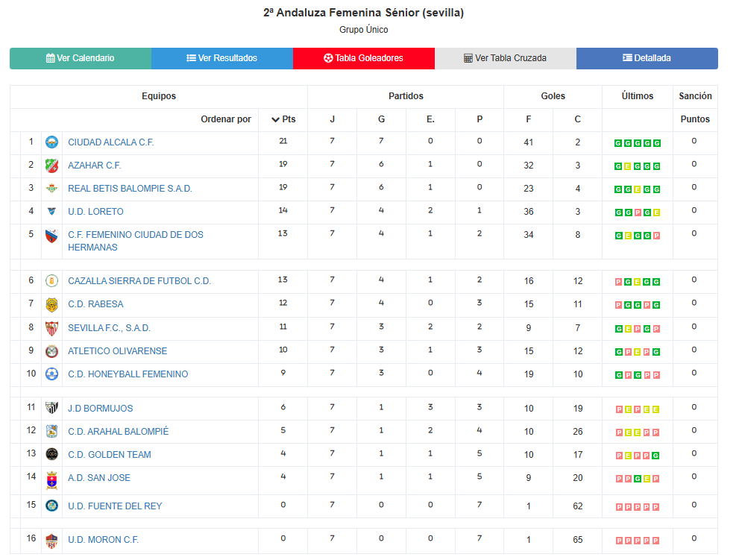Click the C.D. Rabesa team crest
The height and width of the screenshot is (560, 742).
[x=51, y=305]
